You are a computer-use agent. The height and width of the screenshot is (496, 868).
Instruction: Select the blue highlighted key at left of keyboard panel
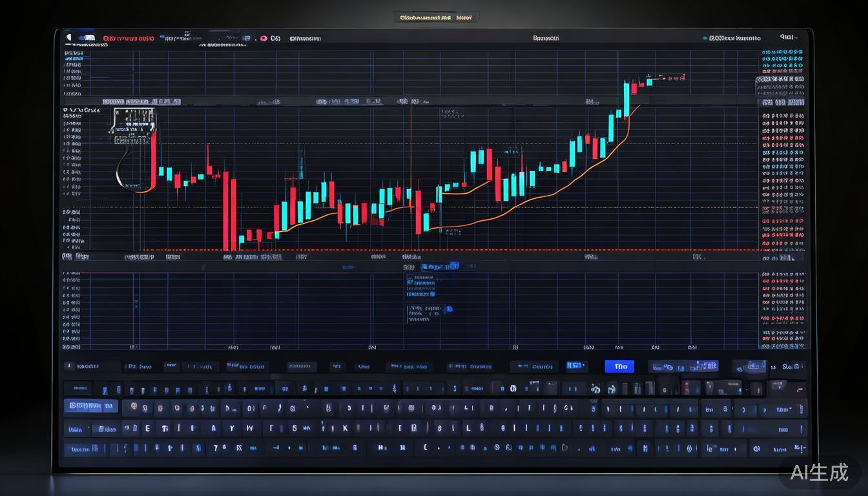91,406
